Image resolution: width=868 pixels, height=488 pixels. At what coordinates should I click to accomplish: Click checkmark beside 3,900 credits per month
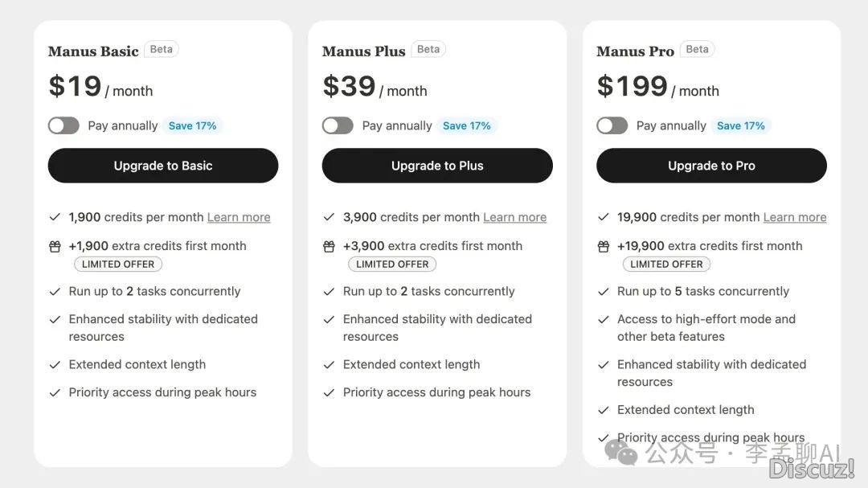point(329,217)
